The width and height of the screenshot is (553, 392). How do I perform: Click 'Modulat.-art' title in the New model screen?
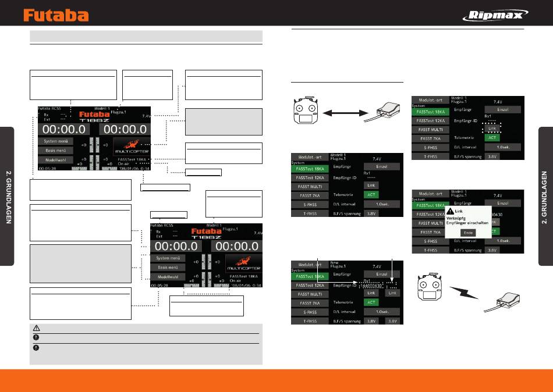(x=310, y=265)
